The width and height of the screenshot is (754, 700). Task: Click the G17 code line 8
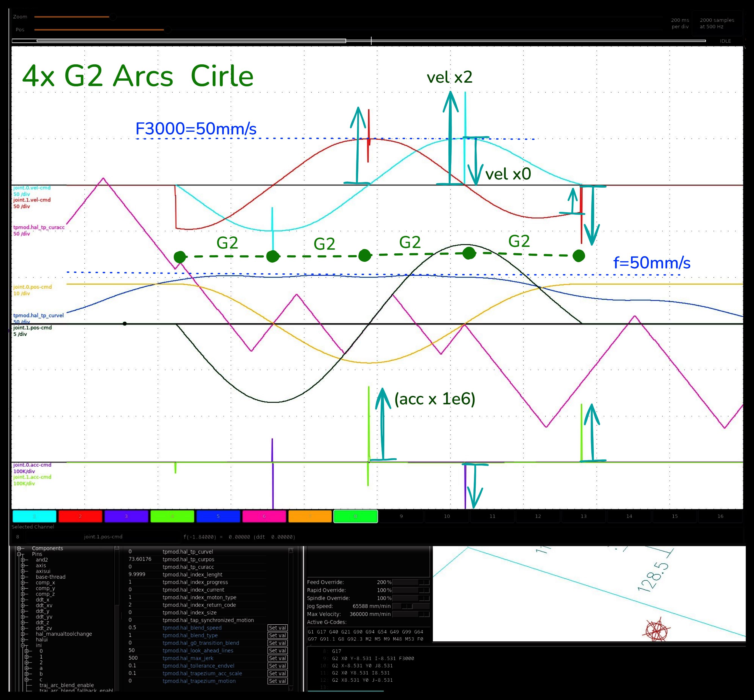pos(336,651)
